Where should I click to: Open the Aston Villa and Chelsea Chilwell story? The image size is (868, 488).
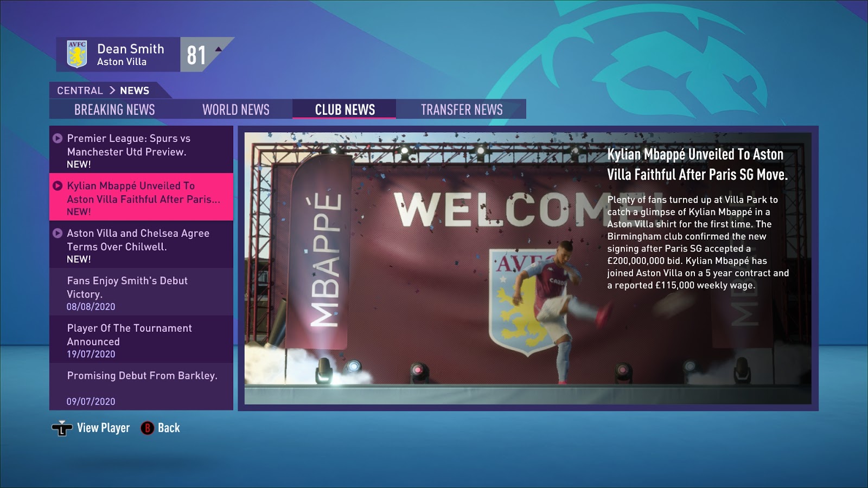141,245
